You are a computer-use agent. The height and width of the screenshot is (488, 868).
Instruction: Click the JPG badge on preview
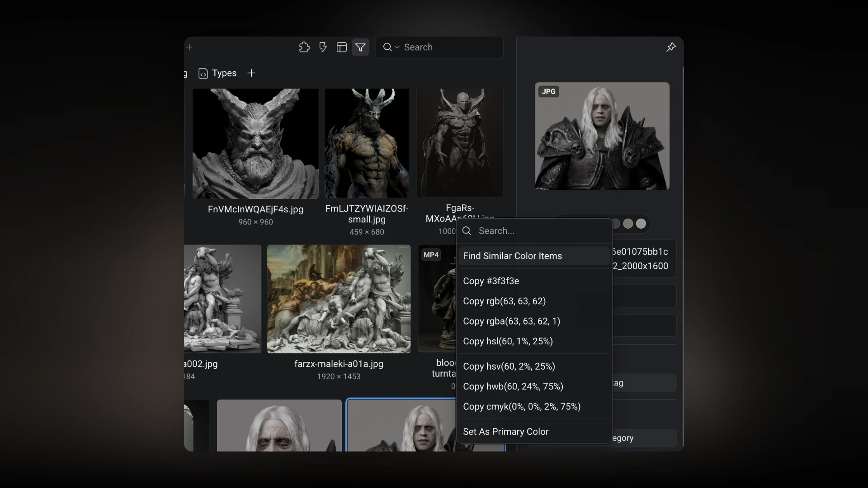548,91
